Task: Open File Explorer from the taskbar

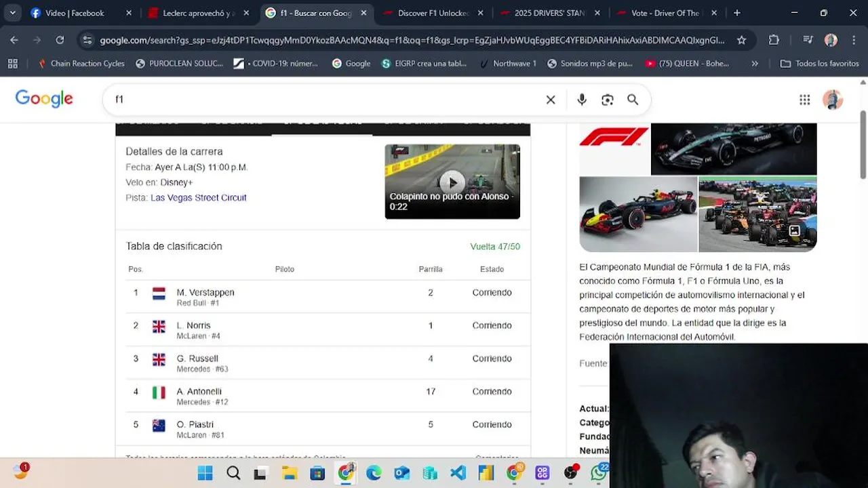Action: (290, 473)
